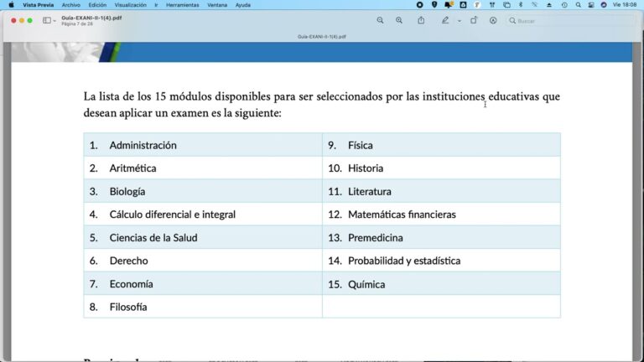
Task: Activate the highlight pen tool
Action: click(445, 20)
